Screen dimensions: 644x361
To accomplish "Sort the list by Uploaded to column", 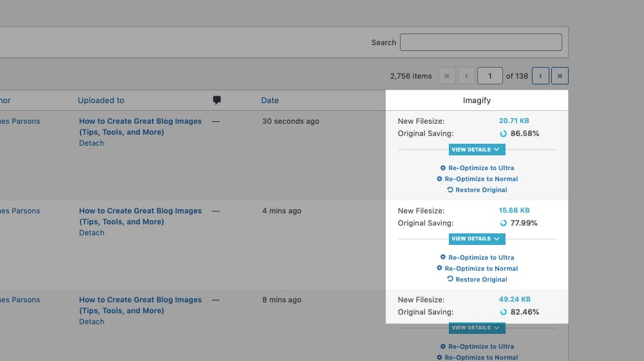I will (x=101, y=100).
